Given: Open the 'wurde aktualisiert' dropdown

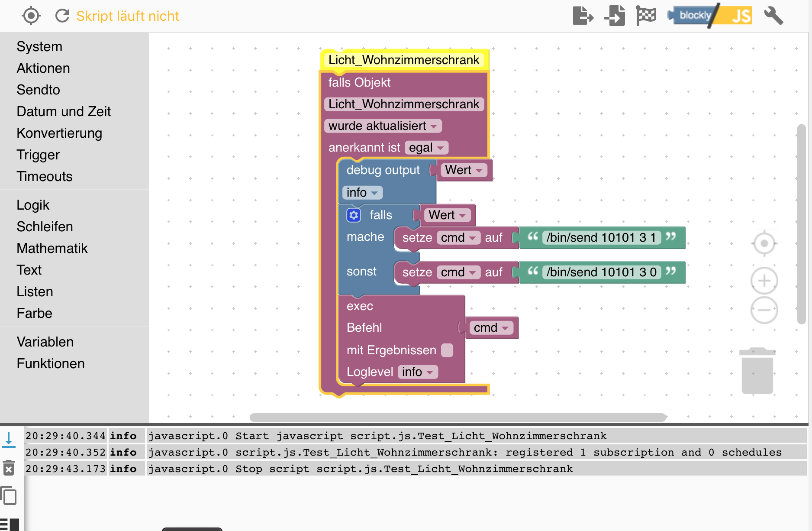Looking at the screenshot, I should point(383,126).
